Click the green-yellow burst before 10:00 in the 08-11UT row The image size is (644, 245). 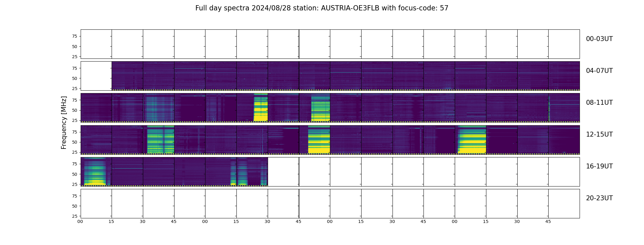[x=320, y=108]
